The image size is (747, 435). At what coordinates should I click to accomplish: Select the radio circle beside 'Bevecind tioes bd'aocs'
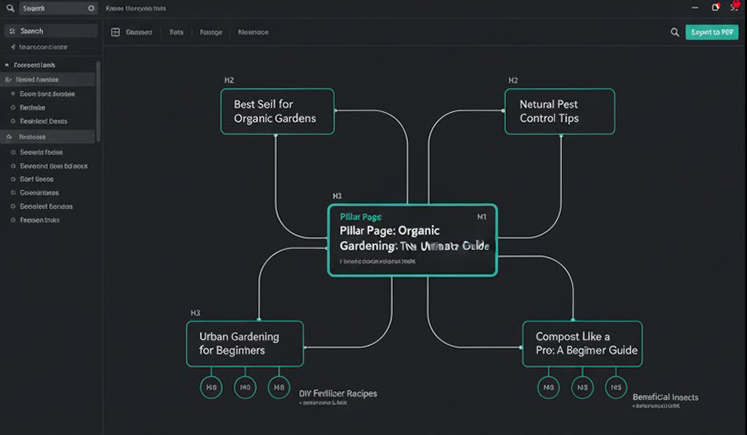[x=13, y=166]
